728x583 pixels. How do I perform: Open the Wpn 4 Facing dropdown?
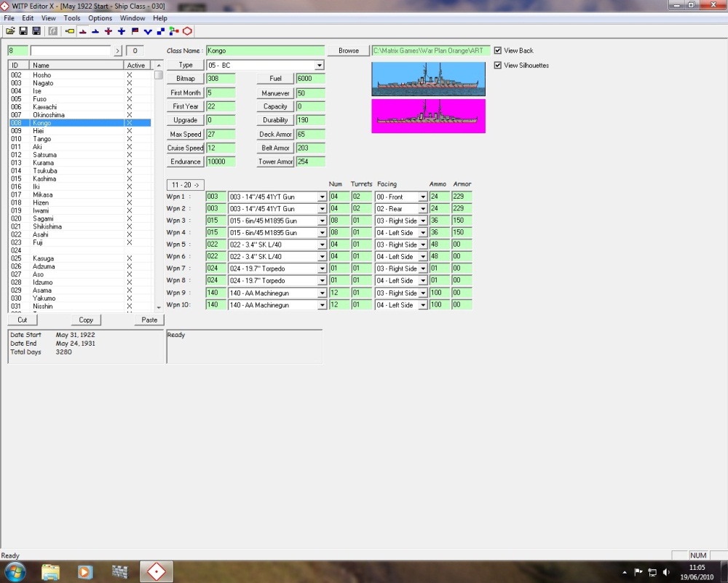(x=423, y=233)
